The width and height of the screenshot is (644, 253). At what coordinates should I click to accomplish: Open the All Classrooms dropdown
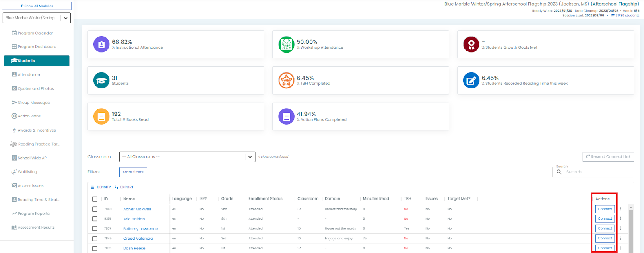pyautogui.click(x=187, y=157)
